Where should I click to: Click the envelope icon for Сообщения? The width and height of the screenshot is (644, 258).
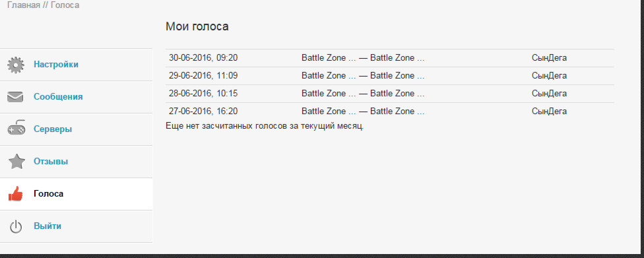point(16,97)
